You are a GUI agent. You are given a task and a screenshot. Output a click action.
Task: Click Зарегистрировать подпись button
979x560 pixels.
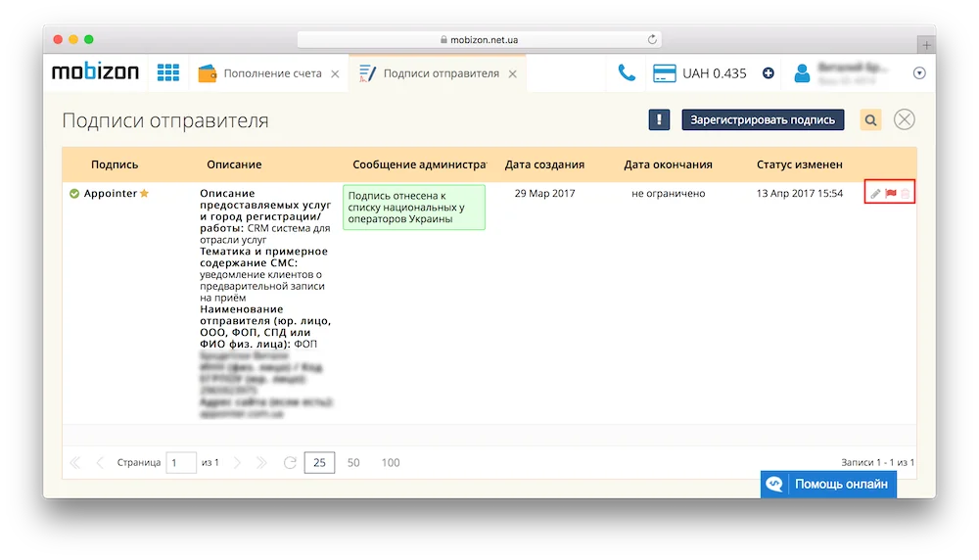(763, 119)
